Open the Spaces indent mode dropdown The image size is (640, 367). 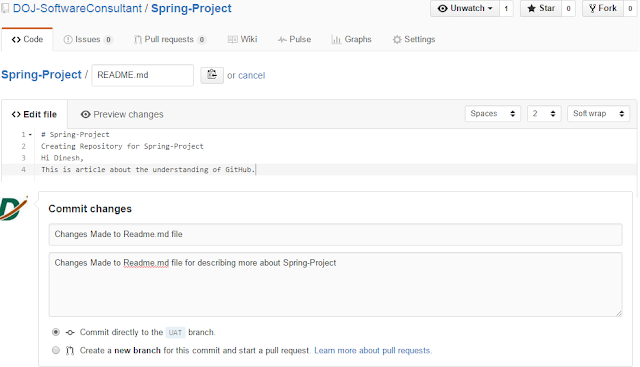(x=493, y=113)
